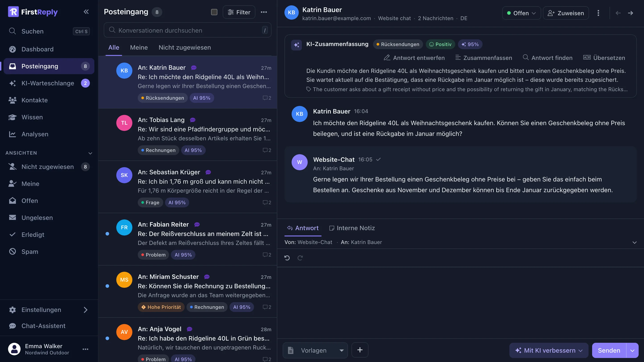Click the Übersetzen action
The image size is (644, 362).
click(604, 58)
